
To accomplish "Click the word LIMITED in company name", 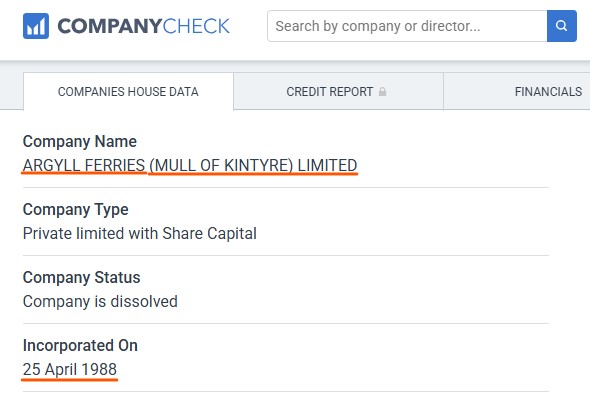I will click(x=327, y=165).
